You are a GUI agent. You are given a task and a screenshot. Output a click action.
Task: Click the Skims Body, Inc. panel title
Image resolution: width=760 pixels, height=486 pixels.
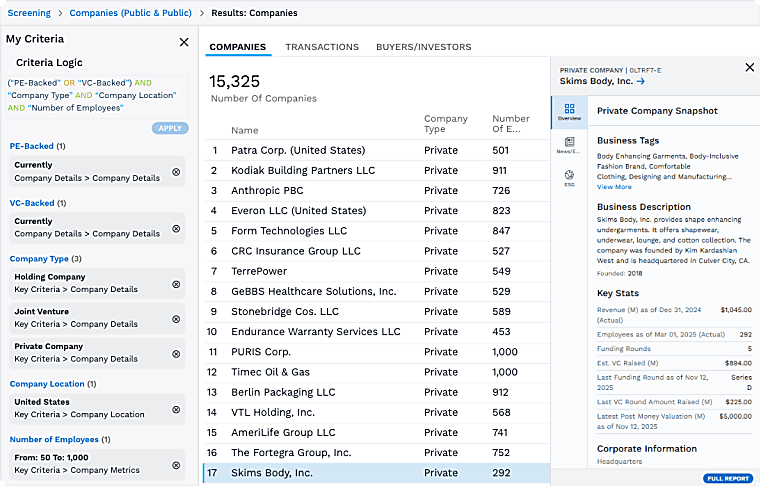pyautogui.click(x=596, y=81)
